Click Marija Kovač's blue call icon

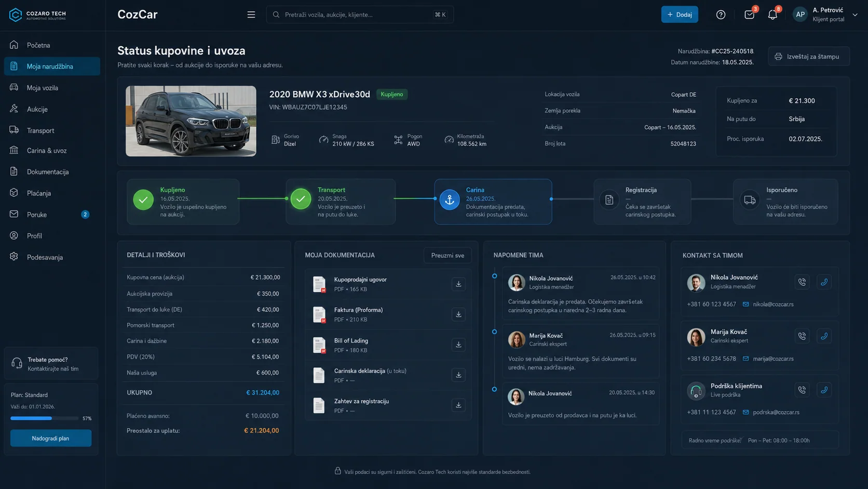click(824, 336)
